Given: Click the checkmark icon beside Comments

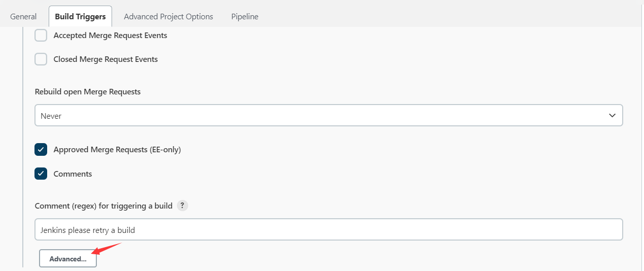Looking at the screenshot, I should coord(41,174).
